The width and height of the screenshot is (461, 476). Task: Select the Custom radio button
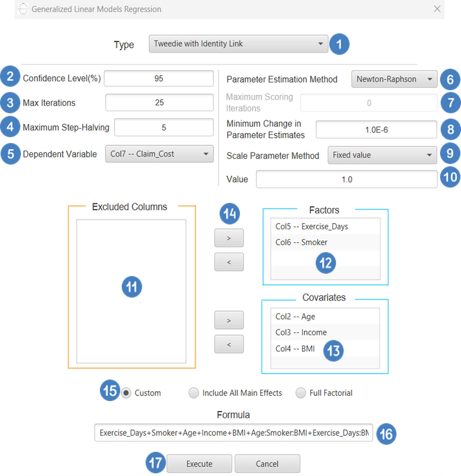tap(126, 393)
